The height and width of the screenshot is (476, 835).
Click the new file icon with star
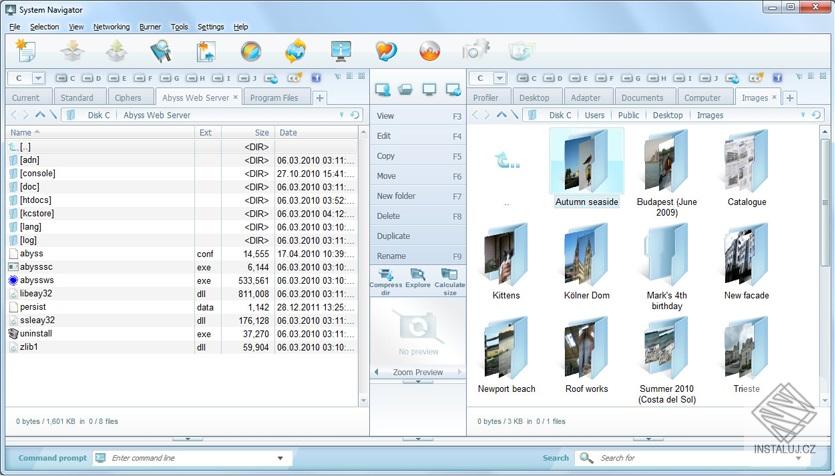click(x=24, y=50)
